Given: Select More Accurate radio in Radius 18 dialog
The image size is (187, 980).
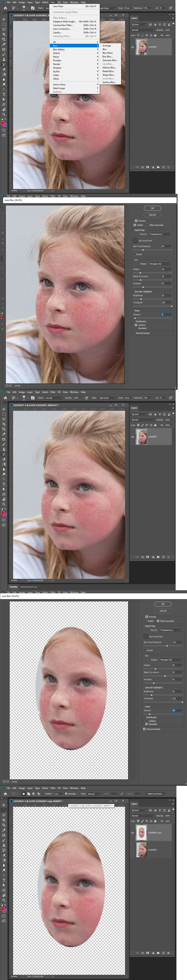Looking at the screenshot, I should (x=147, y=225).
